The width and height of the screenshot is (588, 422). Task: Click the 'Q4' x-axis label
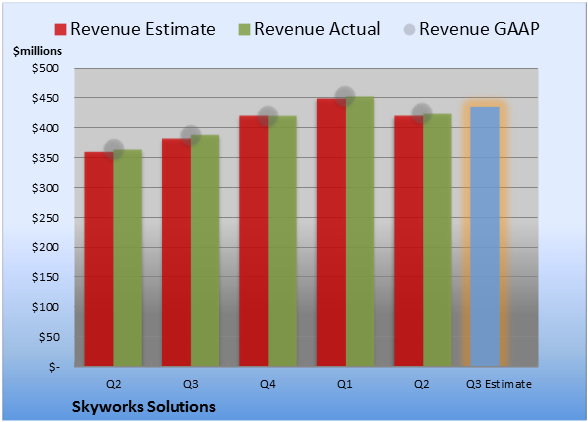[268, 384]
